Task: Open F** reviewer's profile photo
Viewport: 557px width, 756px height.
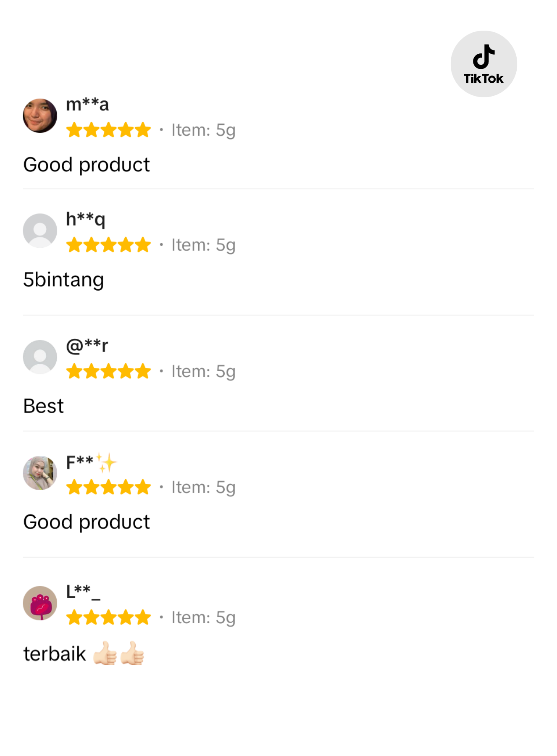Action: (x=40, y=473)
